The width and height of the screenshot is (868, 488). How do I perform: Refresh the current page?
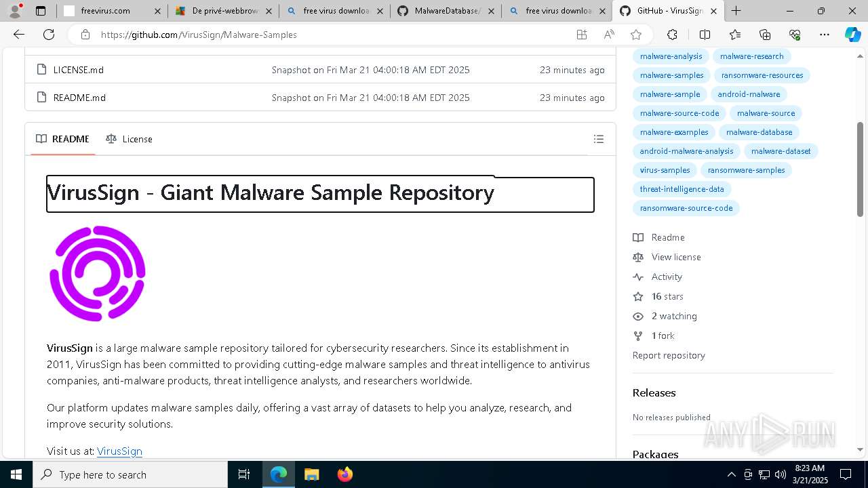pyautogui.click(x=49, y=35)
